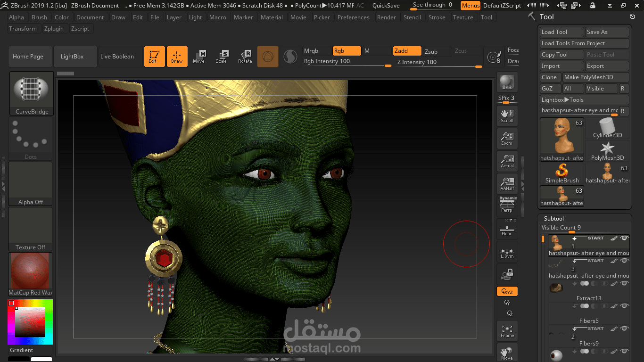Toggle Live Boolean rendering
This screenshot has width=644, height=362.
120,57
